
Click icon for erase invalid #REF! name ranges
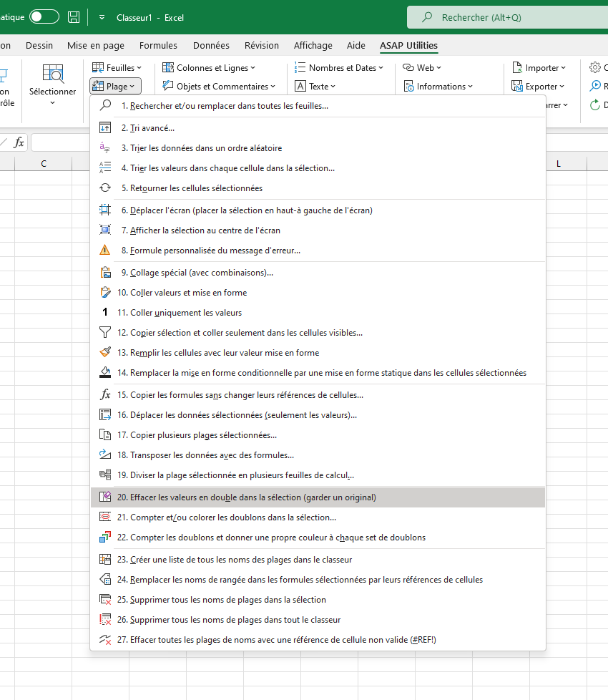point(105,639)
